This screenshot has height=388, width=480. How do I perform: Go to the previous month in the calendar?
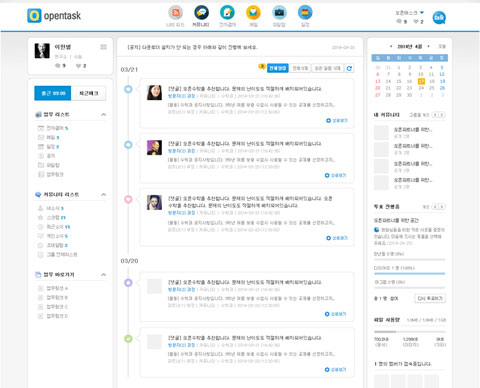[391, 46]
